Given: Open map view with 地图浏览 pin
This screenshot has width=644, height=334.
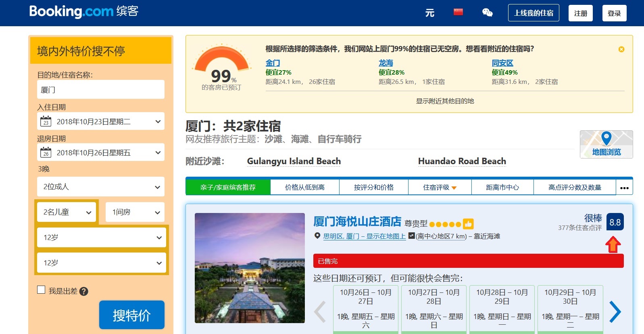Looking at the screenshot, I should 606,144.
